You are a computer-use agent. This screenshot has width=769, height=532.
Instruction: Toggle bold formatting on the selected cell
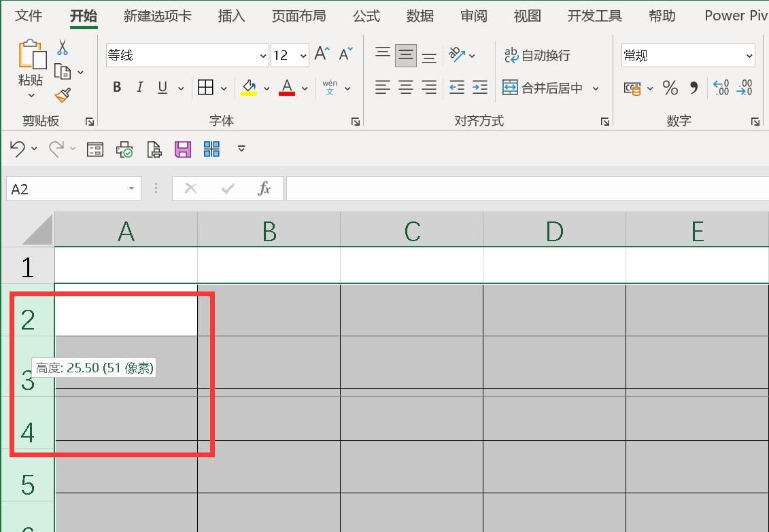click(x=116, y=87)
